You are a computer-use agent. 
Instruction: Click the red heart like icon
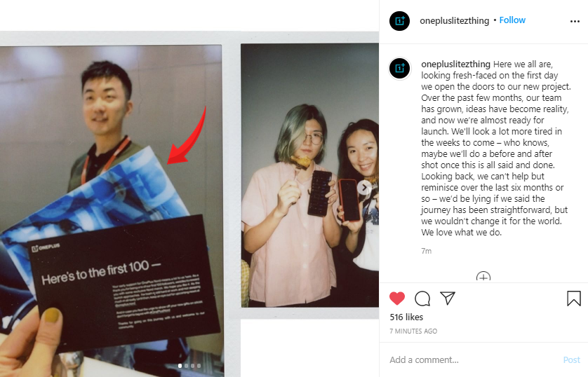pyautogui.click(x=397, y=298)
